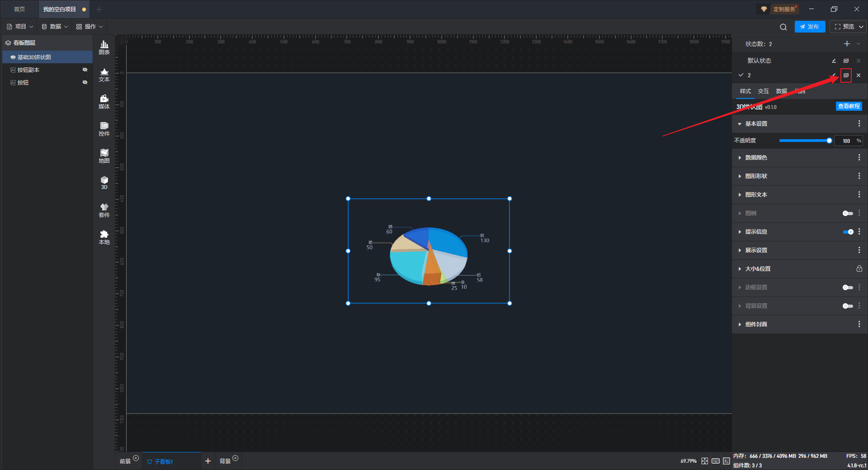Add a new sub-board with plus button
The height and width of the screenshot is (470, 868).
pyautogui.click(x=208, y=461)
